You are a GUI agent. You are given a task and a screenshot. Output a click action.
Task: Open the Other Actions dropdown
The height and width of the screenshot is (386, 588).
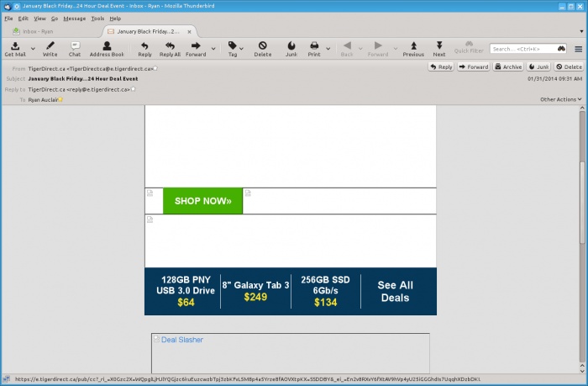tap(561, 99)
